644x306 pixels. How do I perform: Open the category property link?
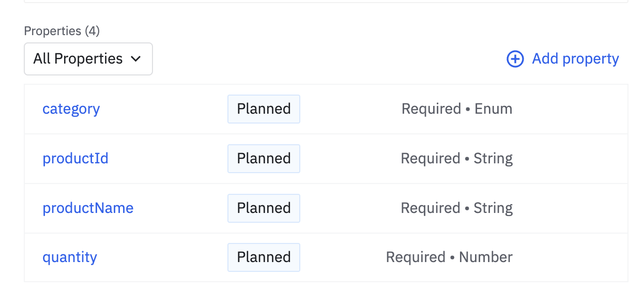click(x=71, y=109)
